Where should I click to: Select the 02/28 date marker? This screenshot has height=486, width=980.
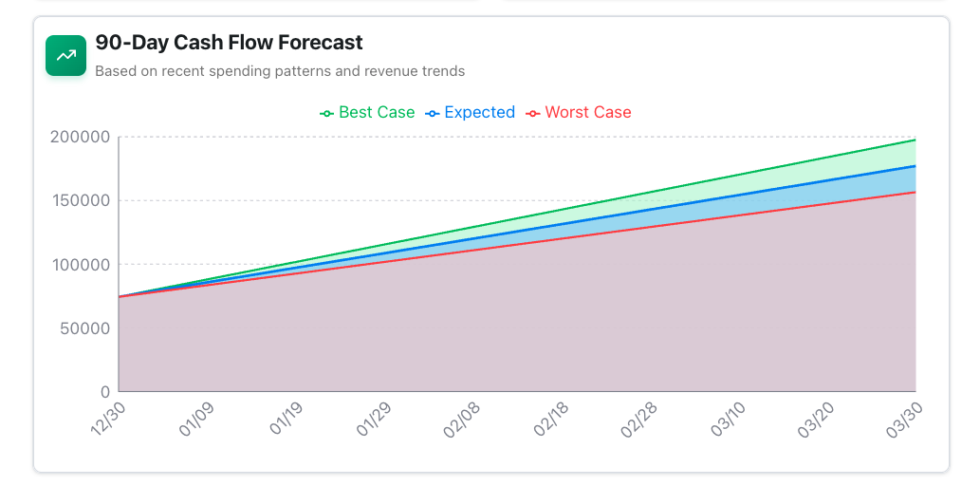(639, 419)
